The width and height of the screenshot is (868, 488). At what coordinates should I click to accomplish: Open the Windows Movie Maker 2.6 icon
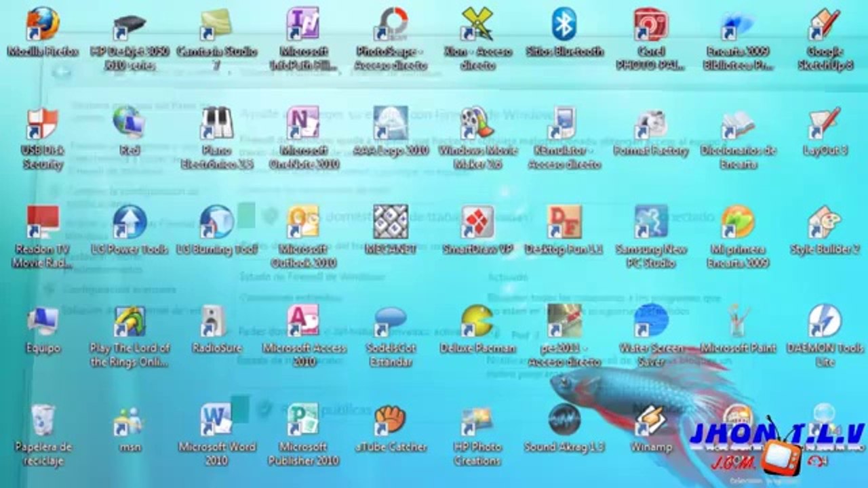(477, 123)
